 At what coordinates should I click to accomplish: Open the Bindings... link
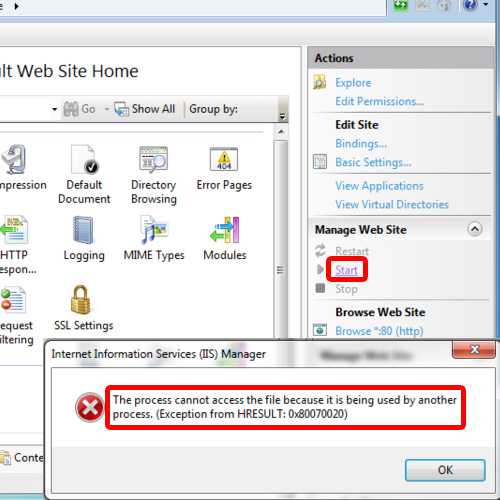click(x=361, y=143)
